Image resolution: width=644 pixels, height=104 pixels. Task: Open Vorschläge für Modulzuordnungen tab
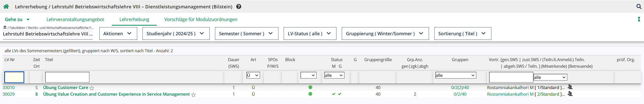[201, 19]
